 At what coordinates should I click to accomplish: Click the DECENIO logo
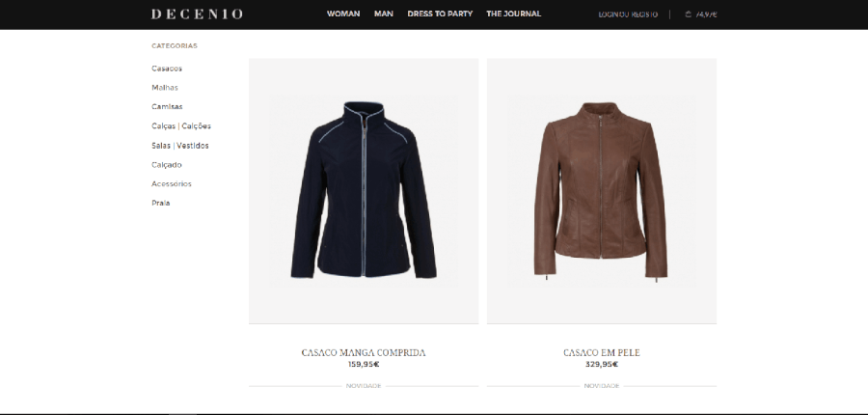tap(197, 14)
